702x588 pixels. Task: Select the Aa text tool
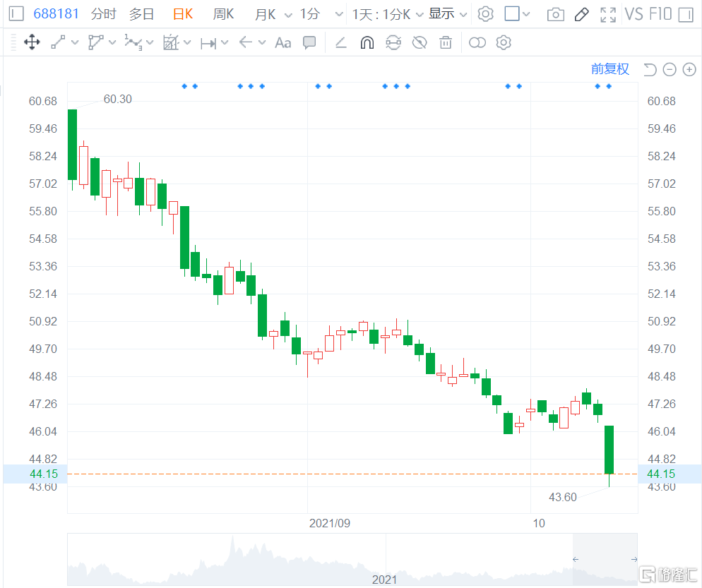[x=283, y=43]
